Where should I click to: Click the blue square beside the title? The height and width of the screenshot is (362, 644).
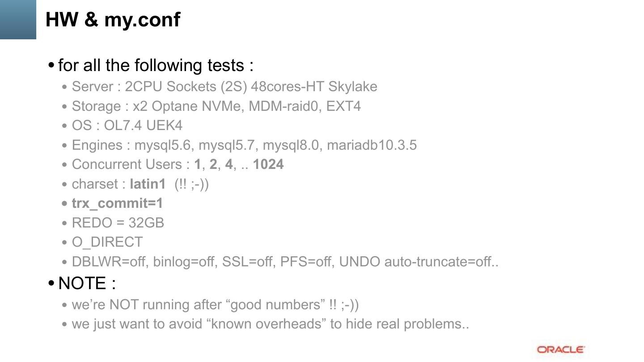(18, 19)
